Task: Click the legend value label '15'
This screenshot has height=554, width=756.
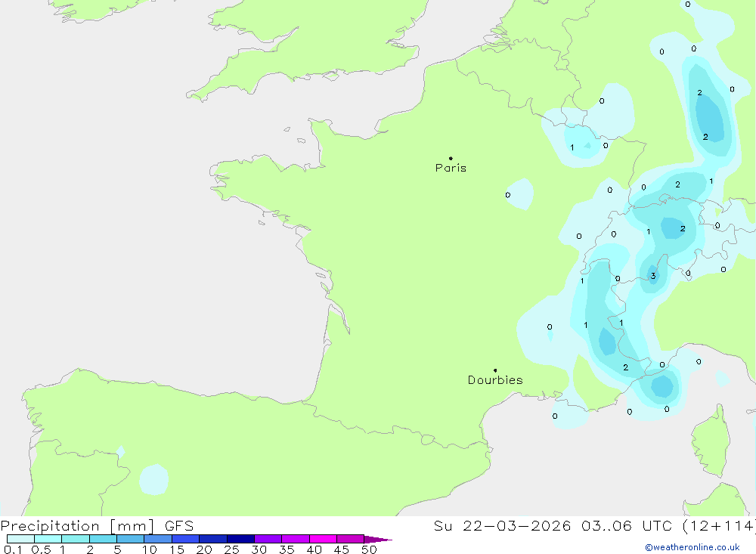Action: tap(177, 549)
